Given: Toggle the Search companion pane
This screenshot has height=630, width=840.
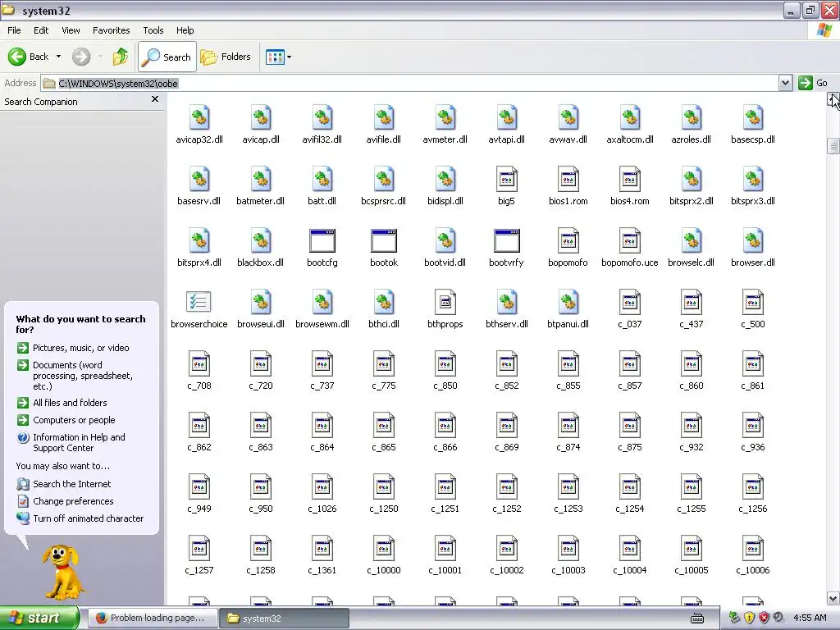Looking at the screenshot, I should tap(167, 57).
